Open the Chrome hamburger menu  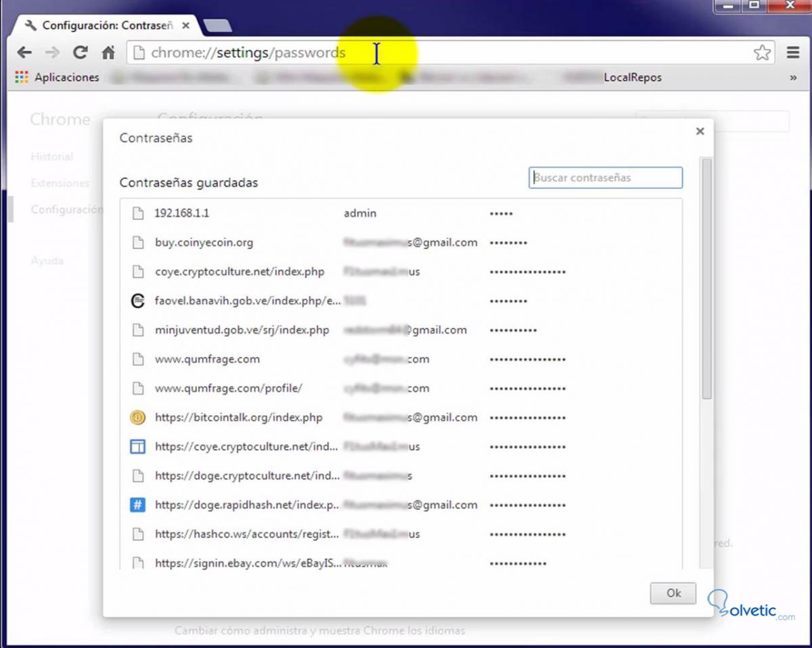(793, 53)
